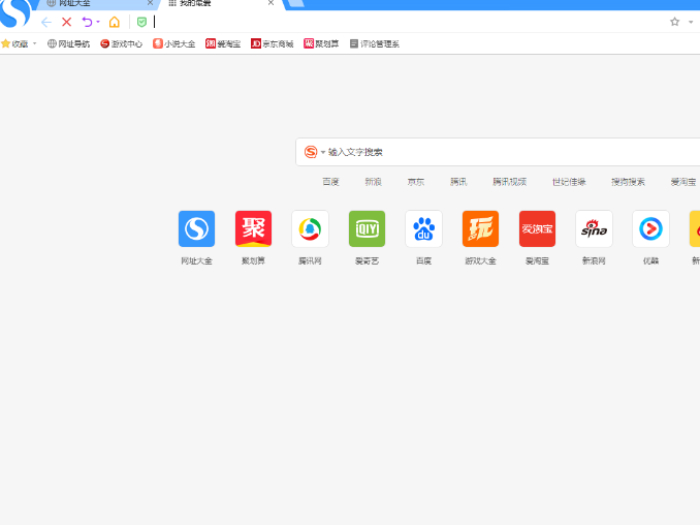Image resolution: width=700 pixels, height=525 pixels.
Task: Open the 小说大全 bookmark
Action: click(174, 44)
